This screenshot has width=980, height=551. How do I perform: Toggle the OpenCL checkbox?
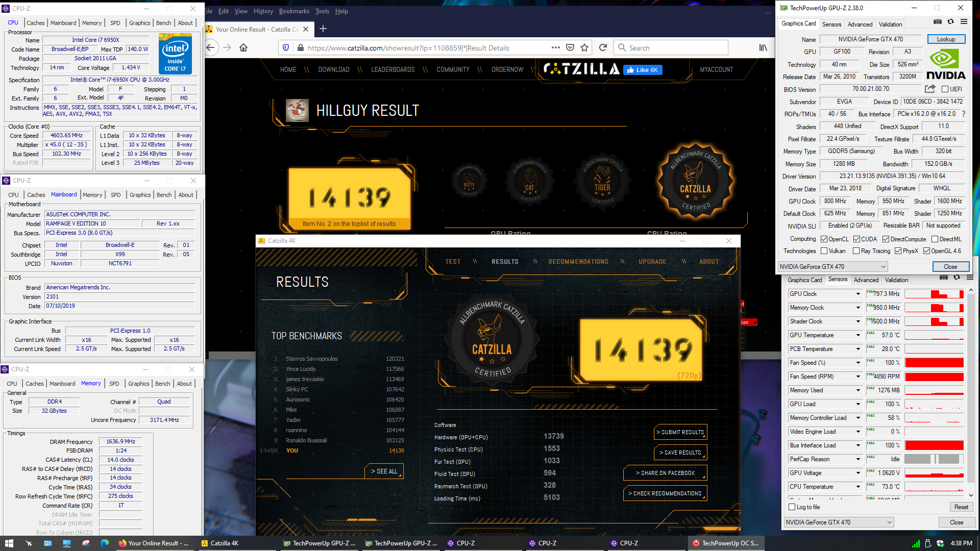pyautogui.click(x=824, y=239)
